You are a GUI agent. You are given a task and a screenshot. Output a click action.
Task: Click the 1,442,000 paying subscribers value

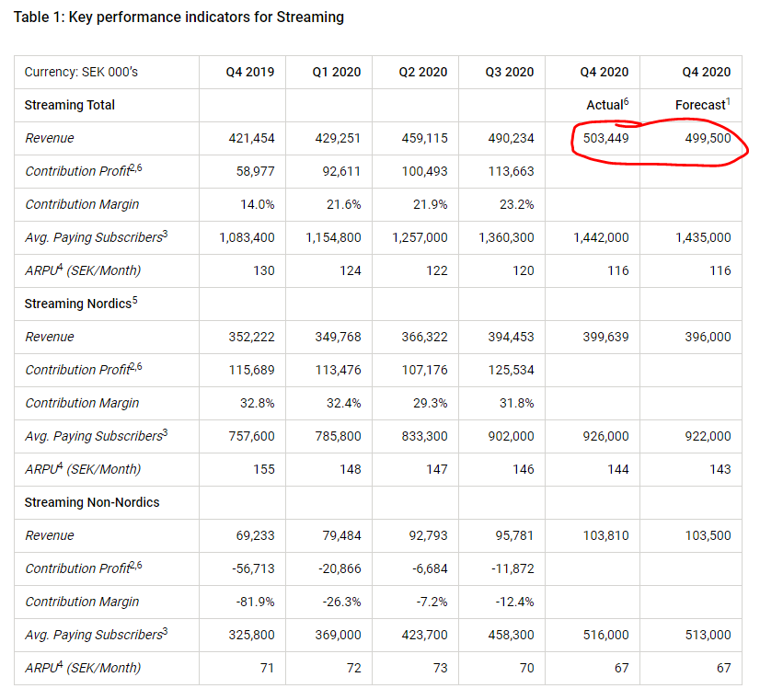click(601, 237)
